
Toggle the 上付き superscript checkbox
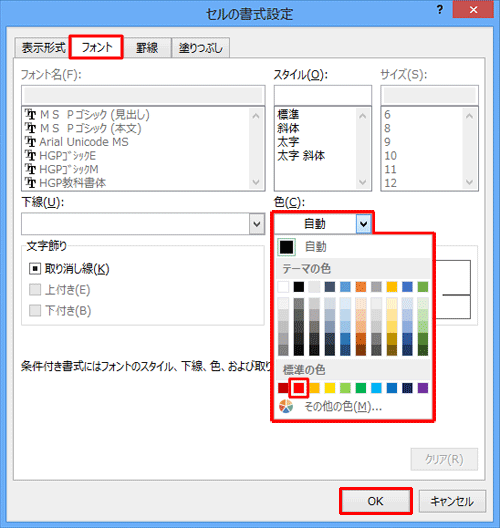click(x=35, y=290)
